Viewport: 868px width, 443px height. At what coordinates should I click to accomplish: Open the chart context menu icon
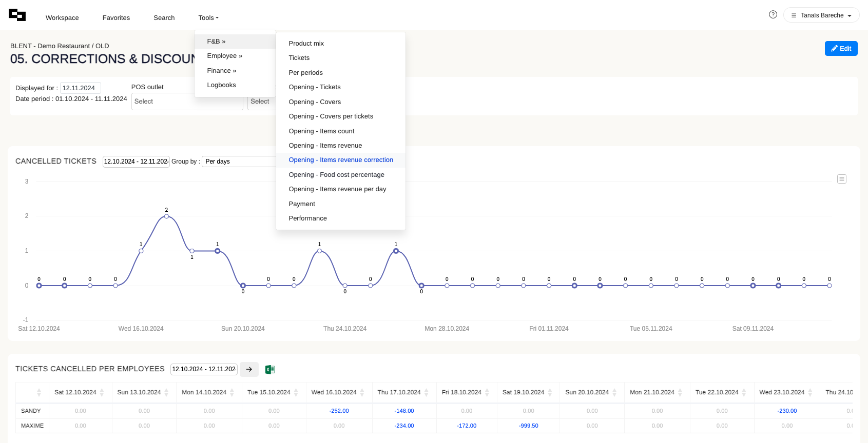point(841,179)
